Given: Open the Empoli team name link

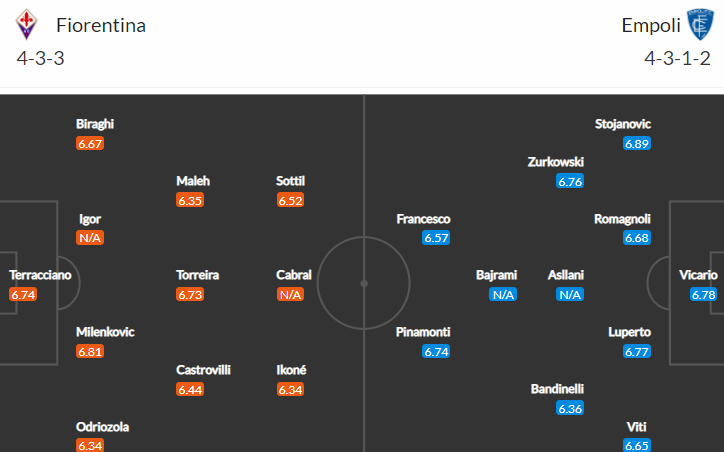Looking at the screenshot, I should (x=651, y=25).
